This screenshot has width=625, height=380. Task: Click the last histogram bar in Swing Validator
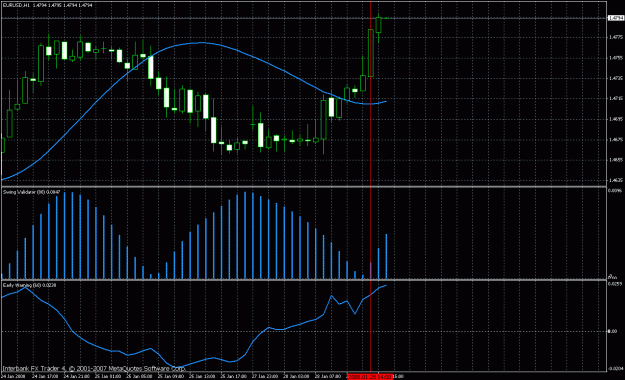click(x=386, y=256)
